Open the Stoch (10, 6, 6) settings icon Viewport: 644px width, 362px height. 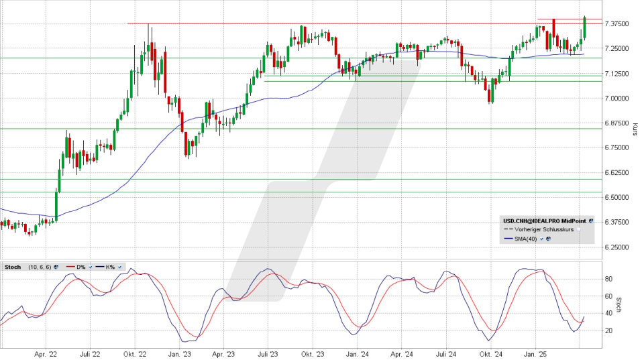(x=56, y=267)
